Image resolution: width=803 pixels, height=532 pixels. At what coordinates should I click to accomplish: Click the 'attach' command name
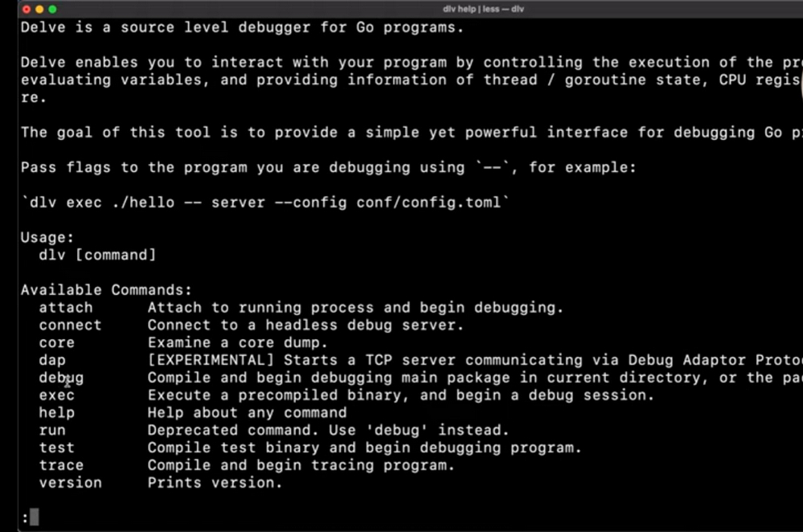(66, 308)
